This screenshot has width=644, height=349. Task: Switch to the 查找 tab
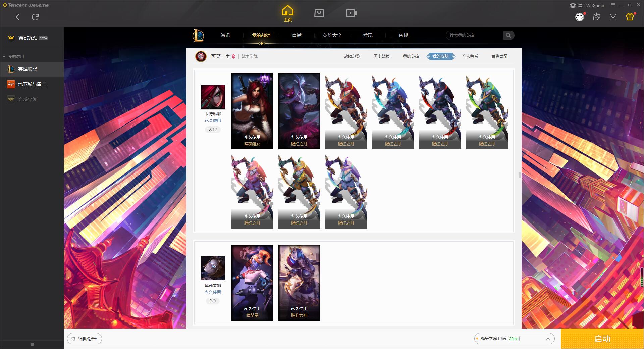[x=403, y=35]
